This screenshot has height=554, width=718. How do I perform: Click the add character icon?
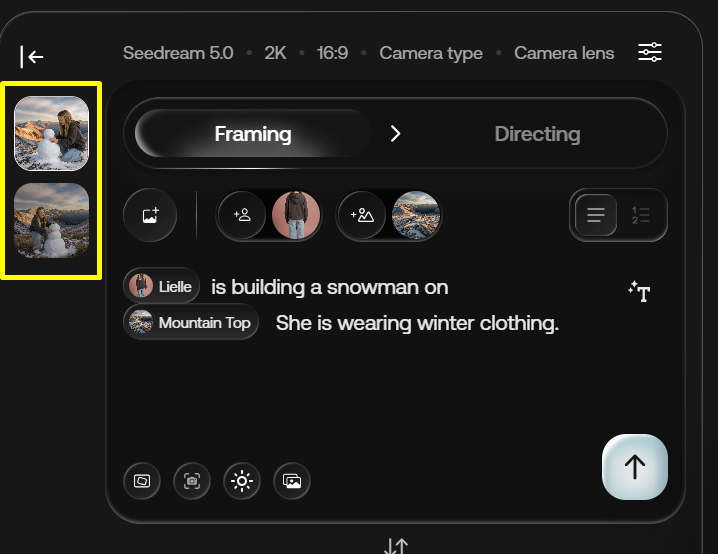coord(242,215)
